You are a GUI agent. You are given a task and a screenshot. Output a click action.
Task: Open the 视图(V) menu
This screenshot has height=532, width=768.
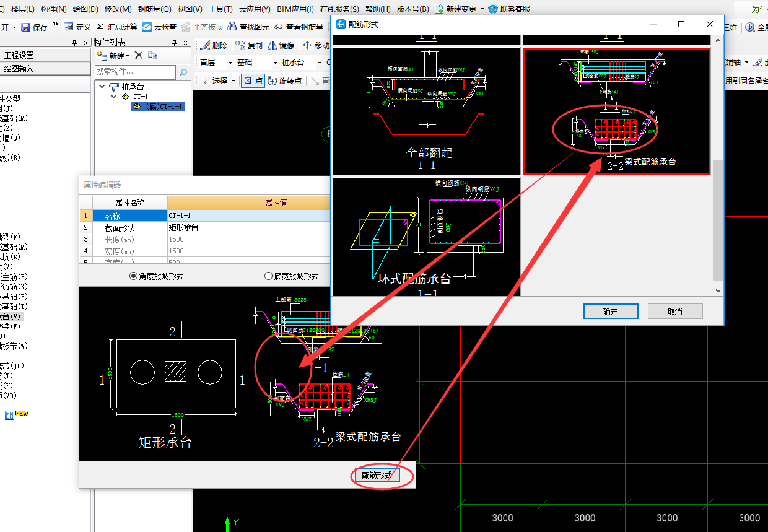click(189, 9)
